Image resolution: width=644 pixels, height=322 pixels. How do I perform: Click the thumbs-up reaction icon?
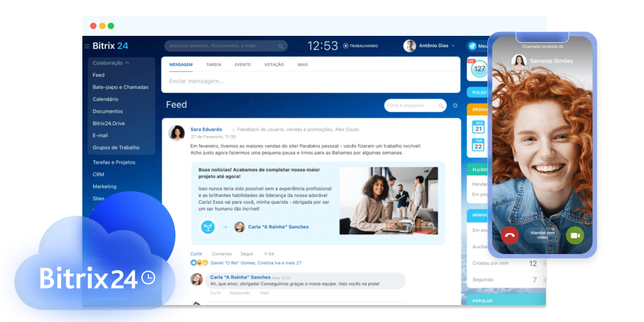coord(194,262)
